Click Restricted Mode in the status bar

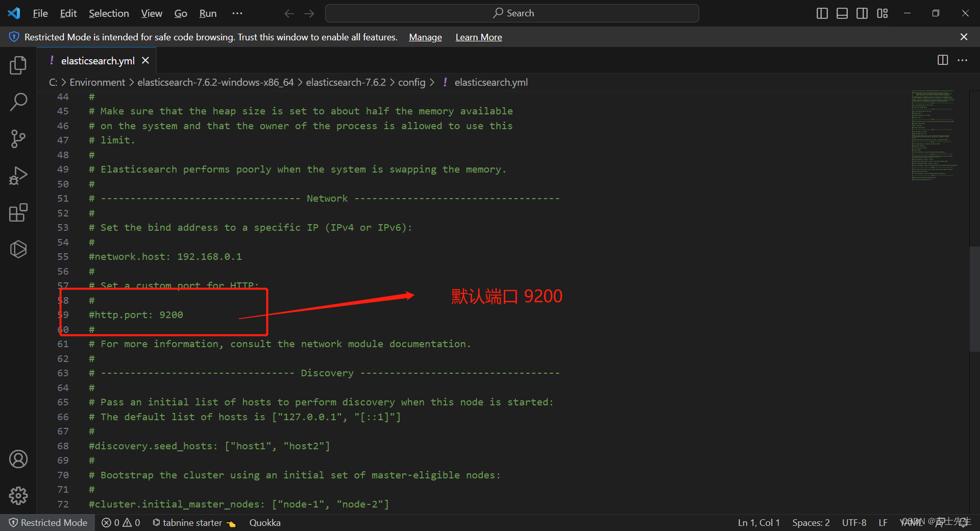pos(48,522)
